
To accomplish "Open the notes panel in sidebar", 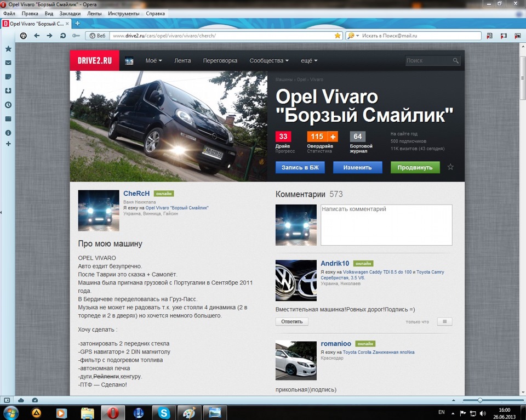I will click(8, 77).
